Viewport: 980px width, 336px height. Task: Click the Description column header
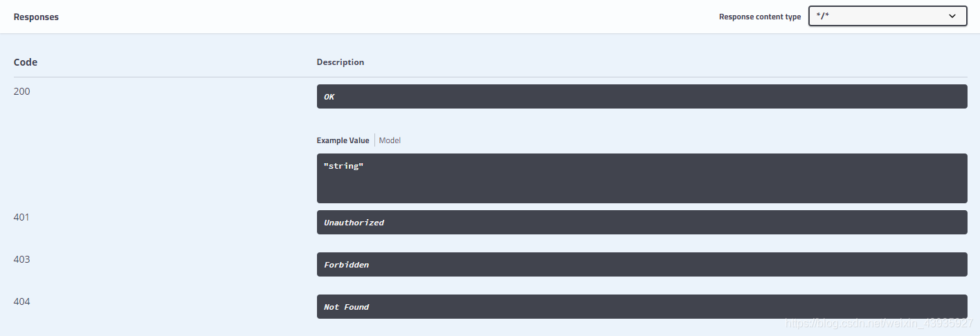click(340, 62)
